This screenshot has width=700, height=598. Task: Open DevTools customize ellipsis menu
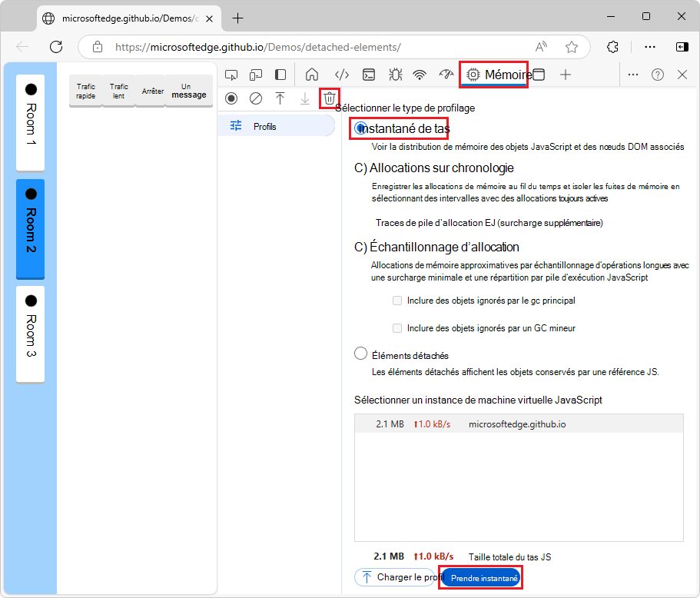(633, 75)
